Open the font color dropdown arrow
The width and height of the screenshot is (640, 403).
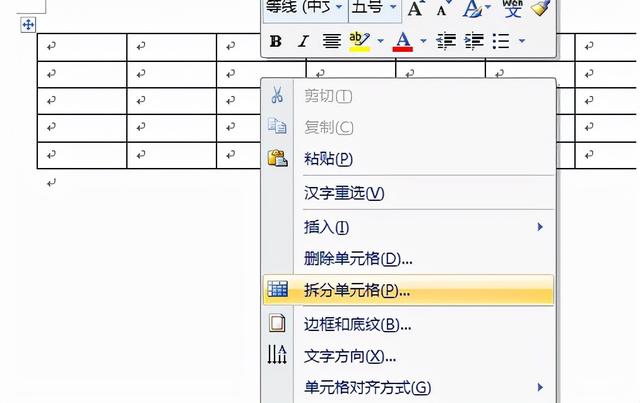(x=423, y=41)
